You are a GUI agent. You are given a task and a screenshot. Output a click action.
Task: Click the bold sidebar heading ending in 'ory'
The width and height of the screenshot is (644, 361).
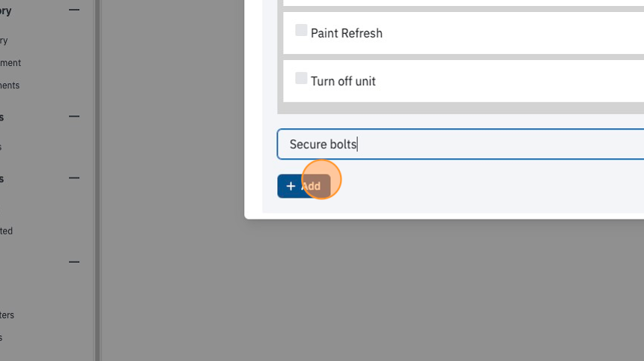tap(6, 11)
